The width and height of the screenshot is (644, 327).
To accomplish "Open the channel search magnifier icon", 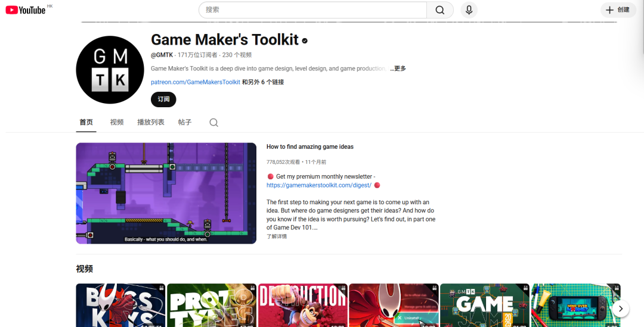I will (x=213, y=123).
